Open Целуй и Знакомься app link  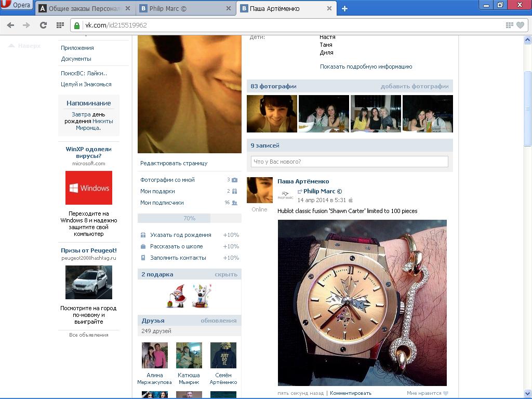(x=86, y=84)
